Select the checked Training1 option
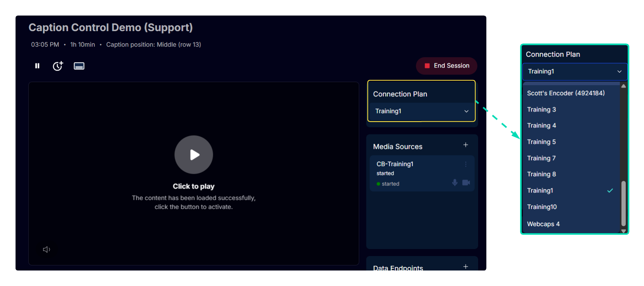 point(540,190)
